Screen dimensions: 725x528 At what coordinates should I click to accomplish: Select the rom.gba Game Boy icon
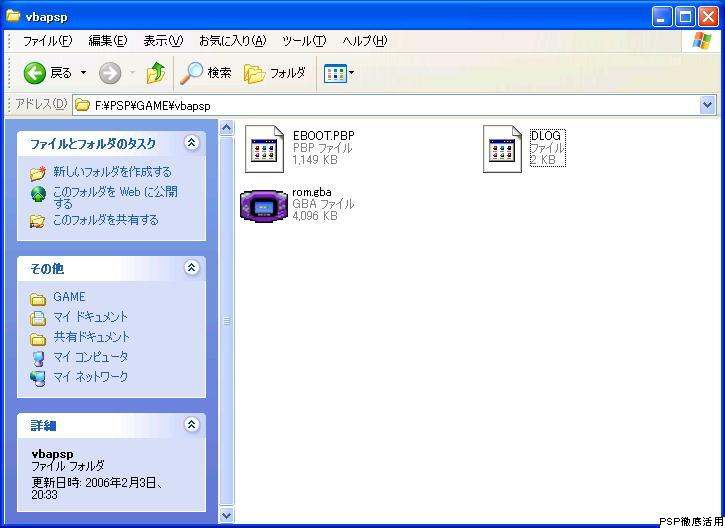[264, 206]
